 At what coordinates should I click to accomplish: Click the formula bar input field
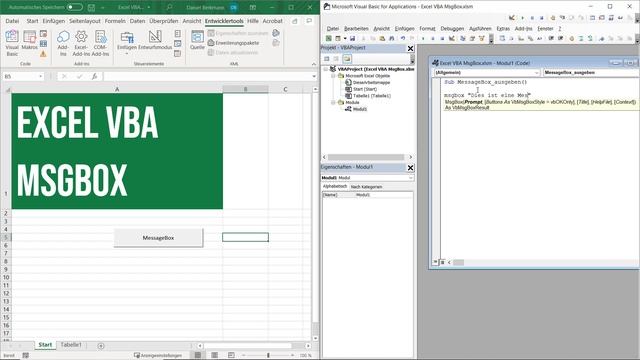point(207,76)
